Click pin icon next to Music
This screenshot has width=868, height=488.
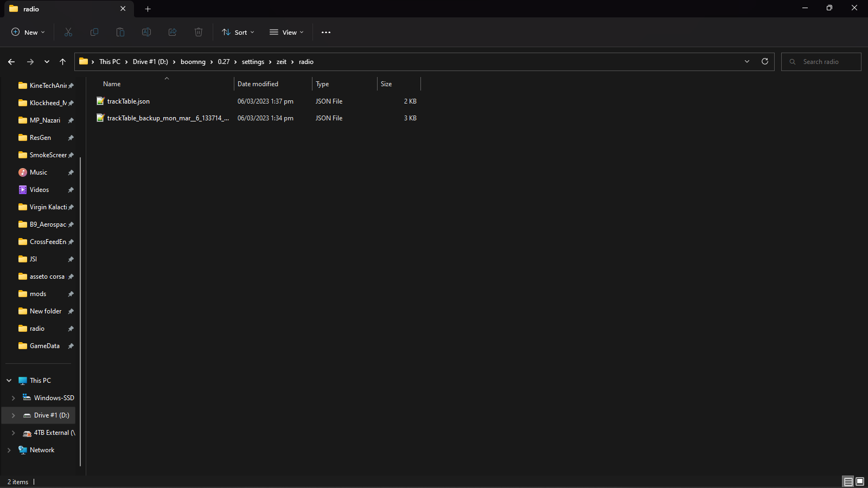tap(71, 172)
